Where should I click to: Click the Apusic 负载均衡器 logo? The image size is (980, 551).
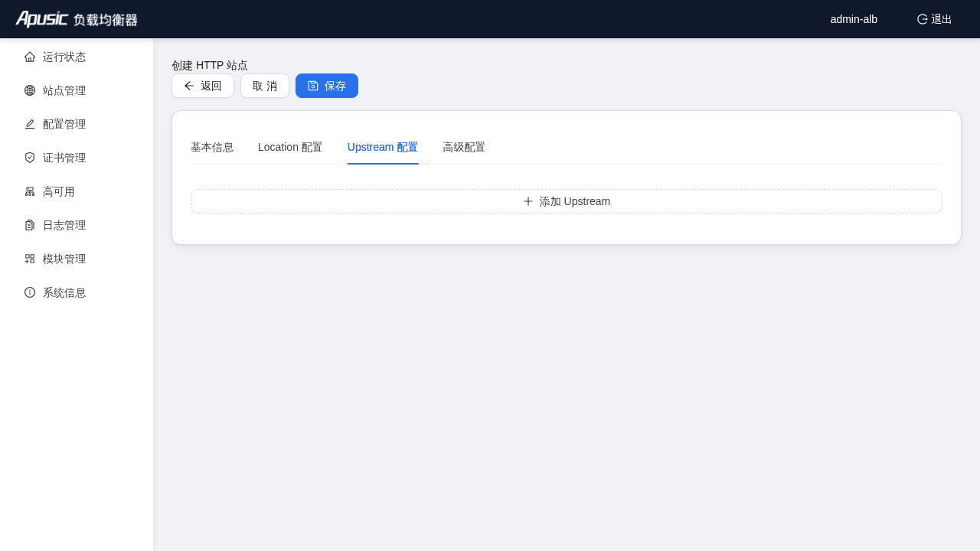(x=77, y=19)
